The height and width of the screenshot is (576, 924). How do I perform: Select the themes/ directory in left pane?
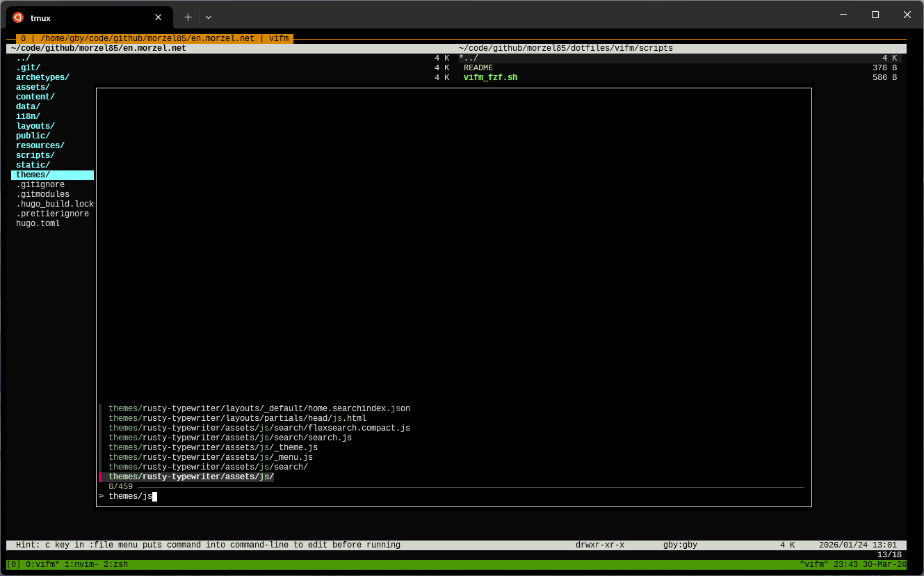(33, 175)
